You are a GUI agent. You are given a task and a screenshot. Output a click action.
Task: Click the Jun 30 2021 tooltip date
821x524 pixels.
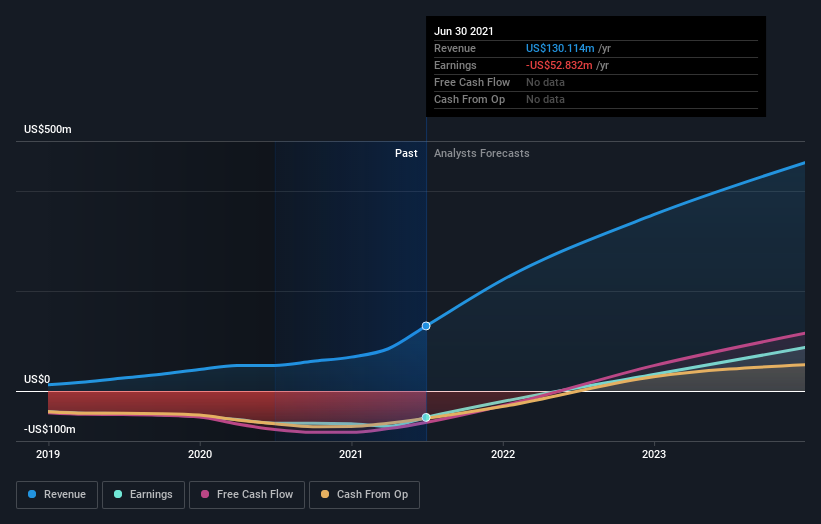tap(464, 31)
